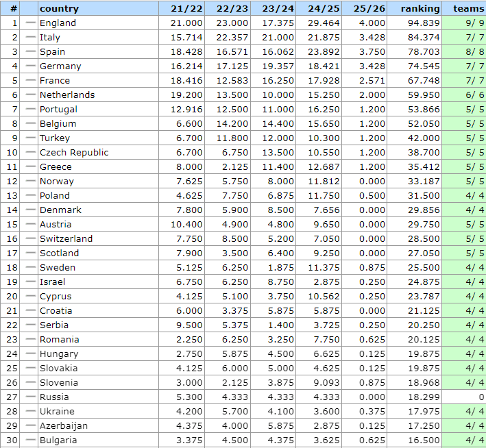Sort by the ranking column header
This screenshot has width=486, height=448.
[x=420, y=9]
